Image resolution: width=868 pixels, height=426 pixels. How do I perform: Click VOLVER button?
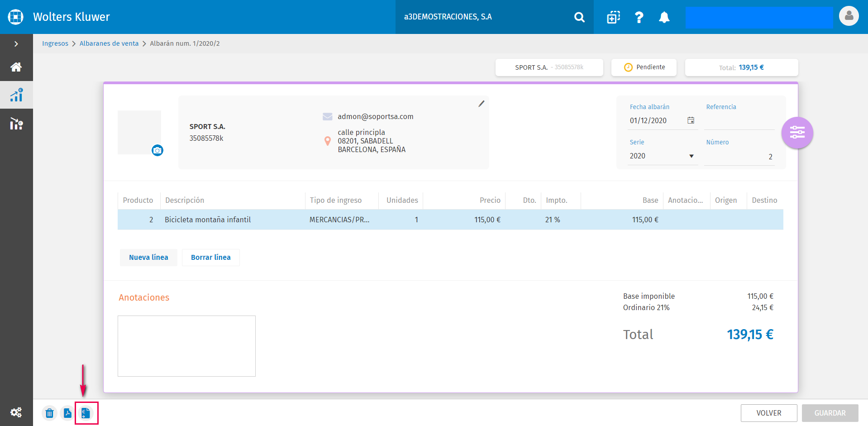point(769,413)
